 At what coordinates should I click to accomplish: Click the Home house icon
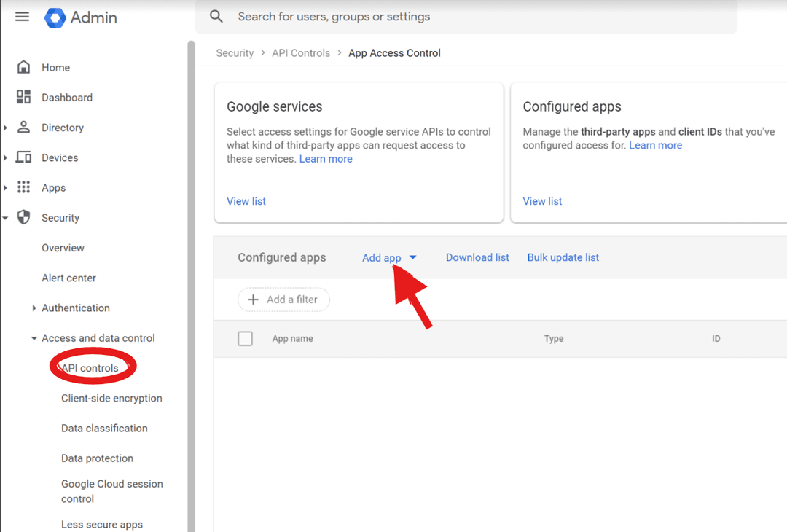coord(23,67)
